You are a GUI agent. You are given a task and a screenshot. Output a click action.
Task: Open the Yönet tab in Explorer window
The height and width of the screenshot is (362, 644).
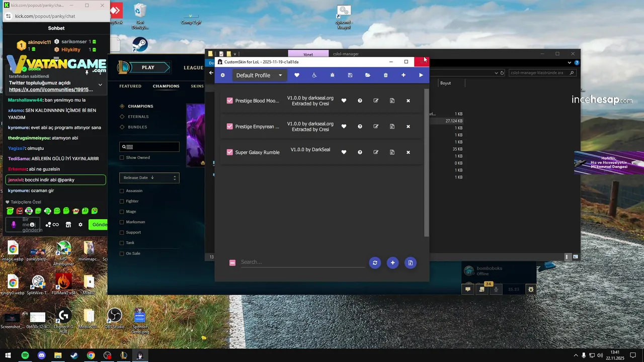click(308, 54)
